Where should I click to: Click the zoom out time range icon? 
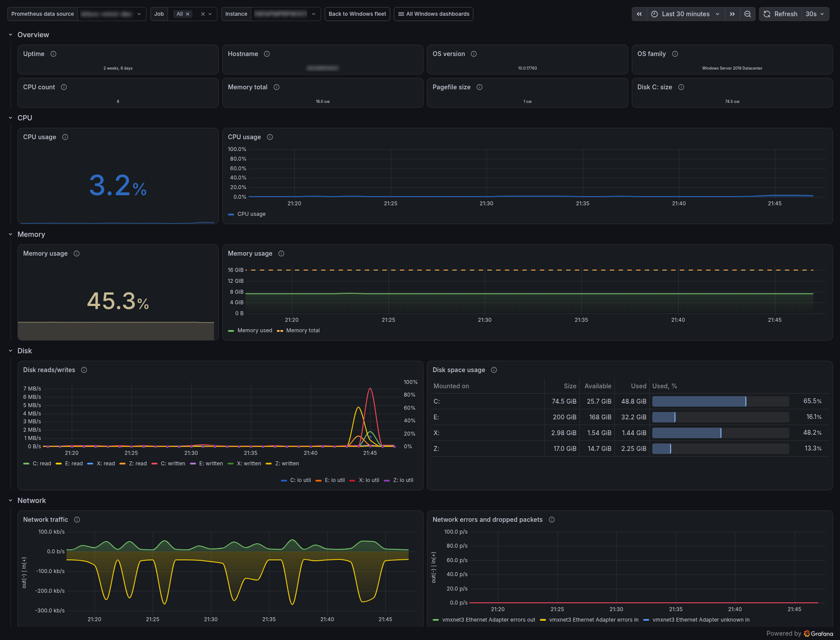(747, 14)
